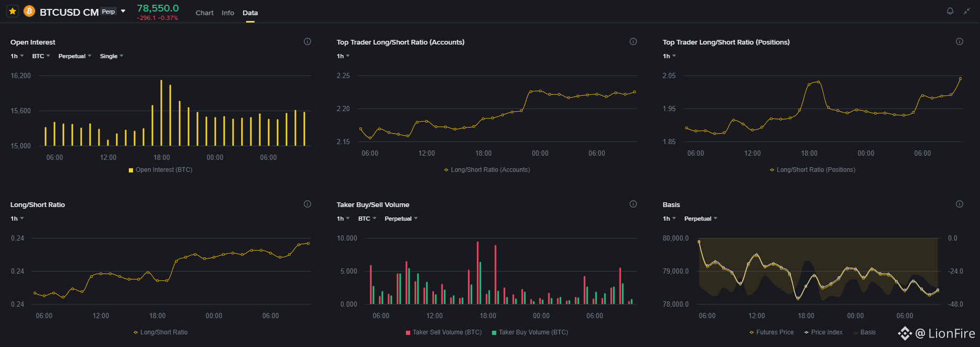Open the Perpetual dropdown in the Basis panel

click(x=701, y=219)
